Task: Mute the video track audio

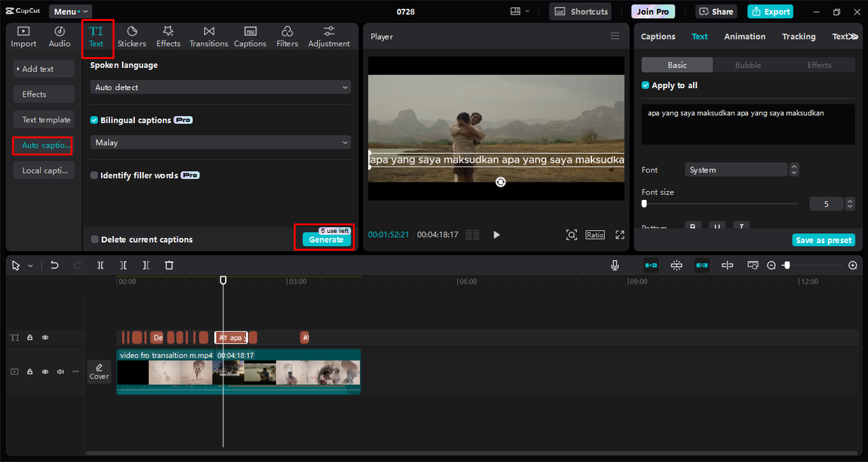Action: 60,372
